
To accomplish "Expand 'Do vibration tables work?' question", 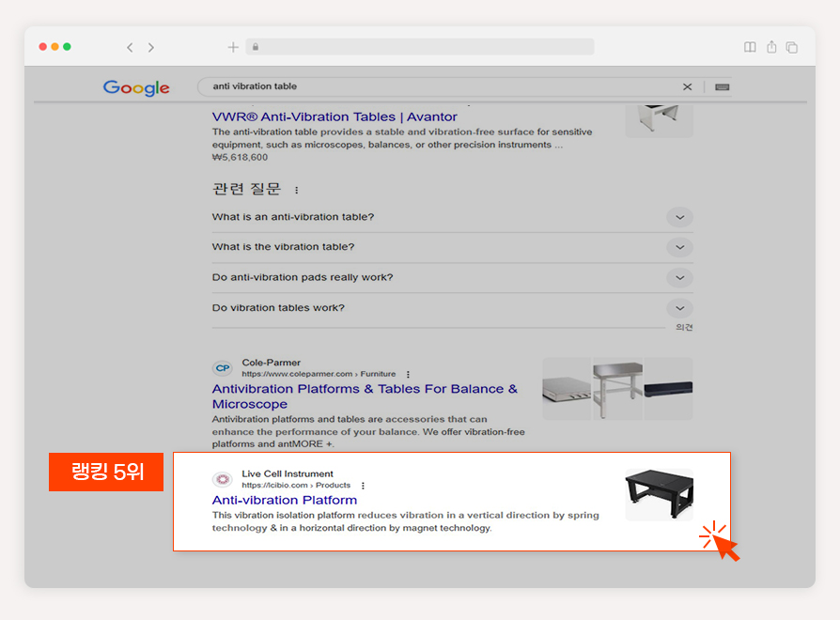I will pyautogui.click(x=453, y=308).
